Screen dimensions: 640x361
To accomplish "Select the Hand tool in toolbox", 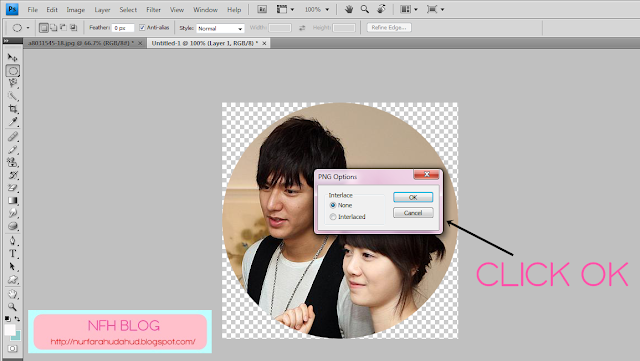I will [x=13, y=294].
